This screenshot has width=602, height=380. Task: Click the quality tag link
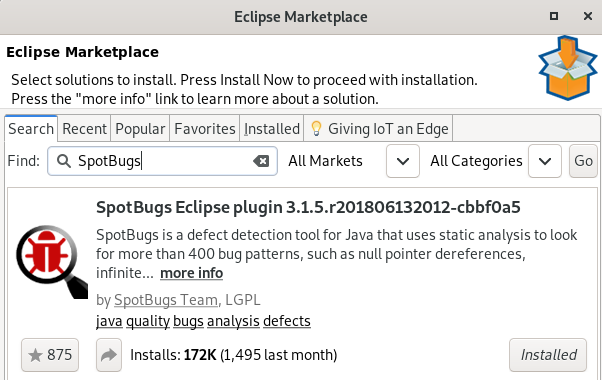pyautogui.click(x=148, y=321)
